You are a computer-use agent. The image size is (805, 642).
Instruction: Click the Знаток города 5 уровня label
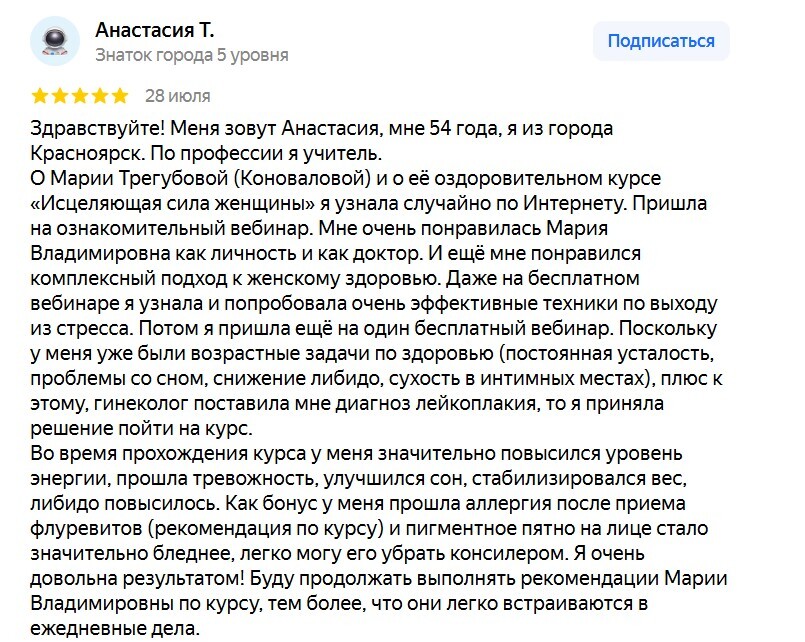[x=191, y=55]
